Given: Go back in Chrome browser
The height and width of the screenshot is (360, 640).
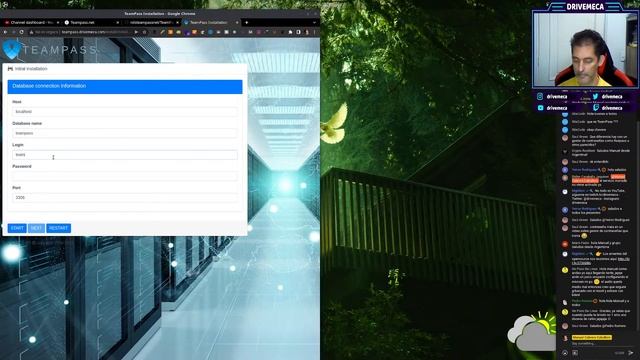Looking at the screenshot, I should tap(5, 32).
